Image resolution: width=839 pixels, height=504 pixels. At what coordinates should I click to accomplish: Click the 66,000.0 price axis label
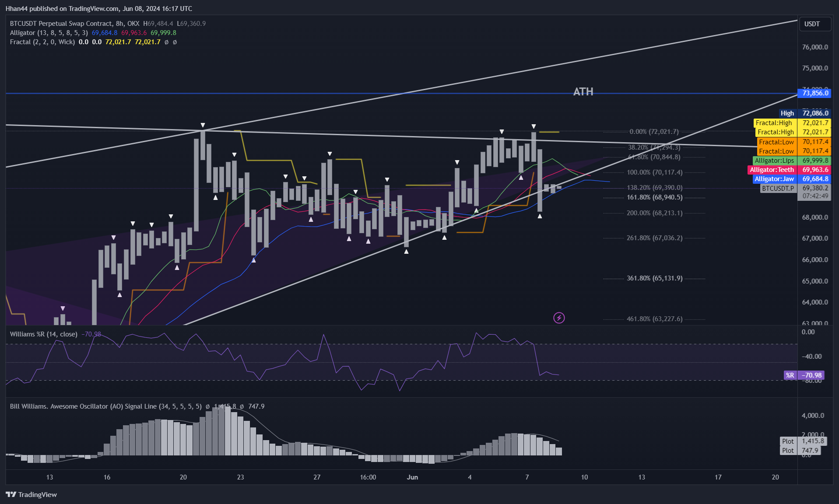pyautogui.click(x=815, y=260)
